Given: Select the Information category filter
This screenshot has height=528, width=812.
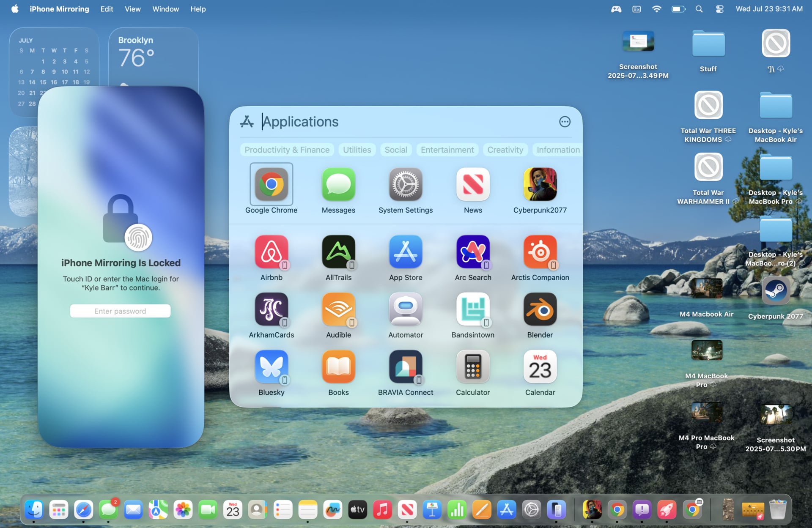Looking at the screenshot, I should coord(557,150).
